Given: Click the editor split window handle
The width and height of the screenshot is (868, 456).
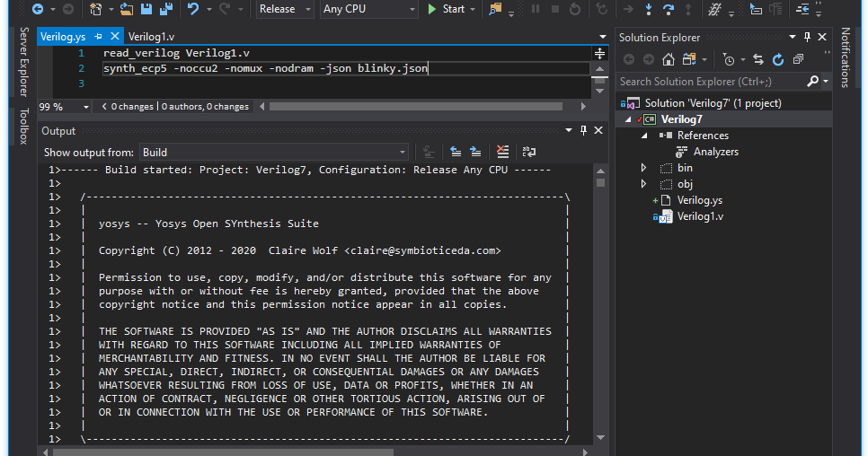Looking at the screenshot, I should pyautogui.click(x=599, y=54).
